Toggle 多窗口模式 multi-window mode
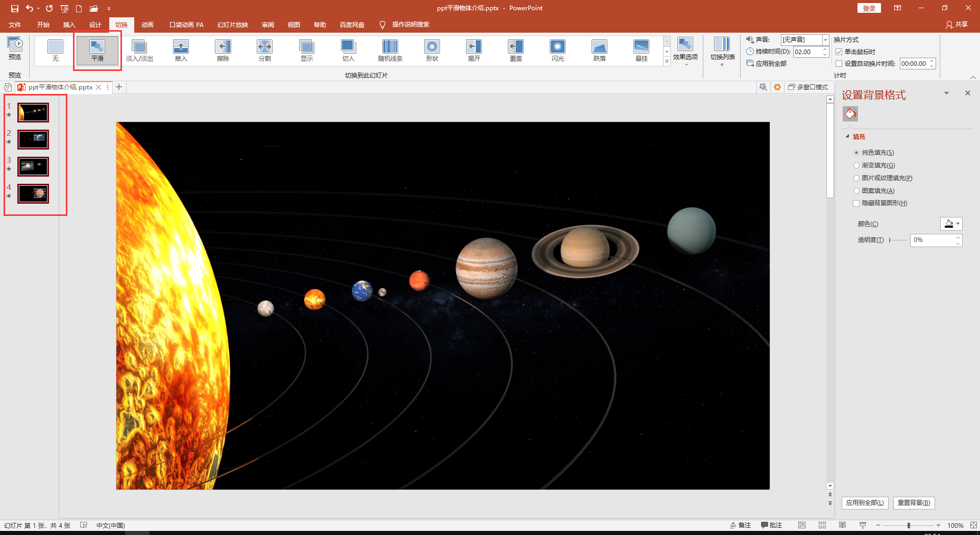This screenshot has height=535, width=980. click(x=807, y=87)
